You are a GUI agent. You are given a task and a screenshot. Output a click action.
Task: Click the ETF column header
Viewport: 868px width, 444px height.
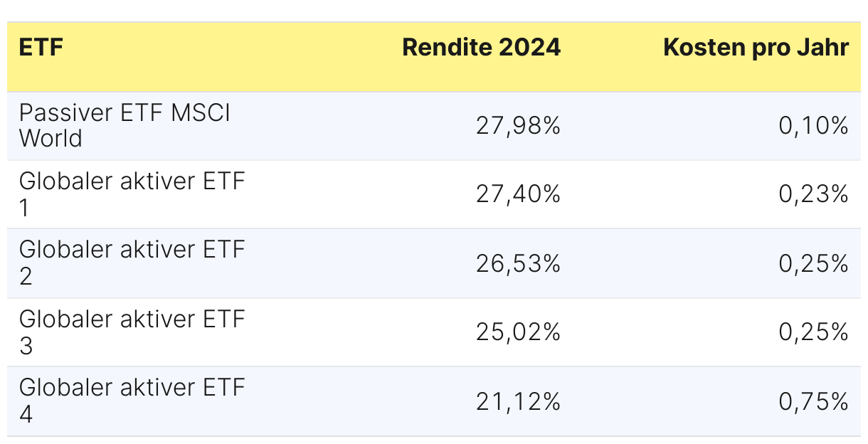pyautogui.click(x=41, y=48)
